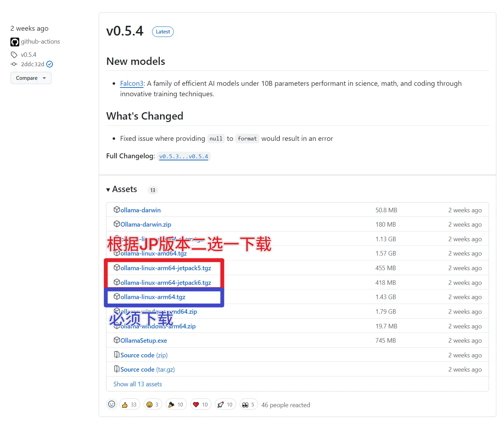Screen dimensions: 504x426
Task: Click the package icon of the jetpack5 asset
Action: [x=117, y=267]
